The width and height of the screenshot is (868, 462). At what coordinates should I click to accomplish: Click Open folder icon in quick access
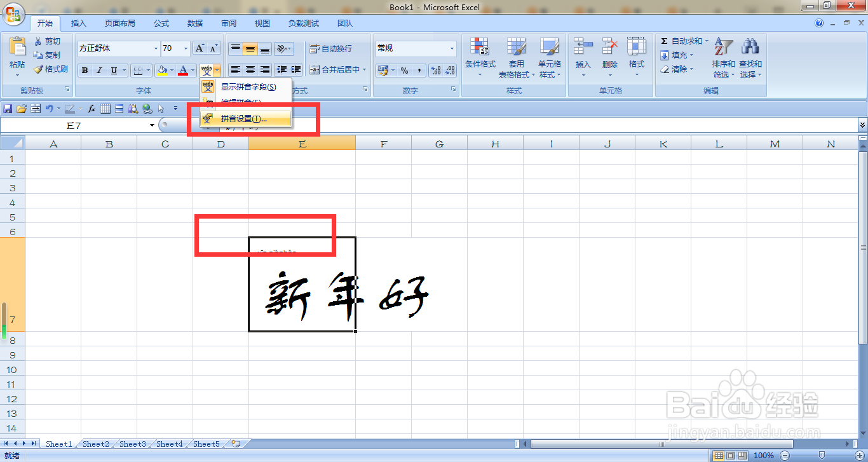tap(22, 109)
